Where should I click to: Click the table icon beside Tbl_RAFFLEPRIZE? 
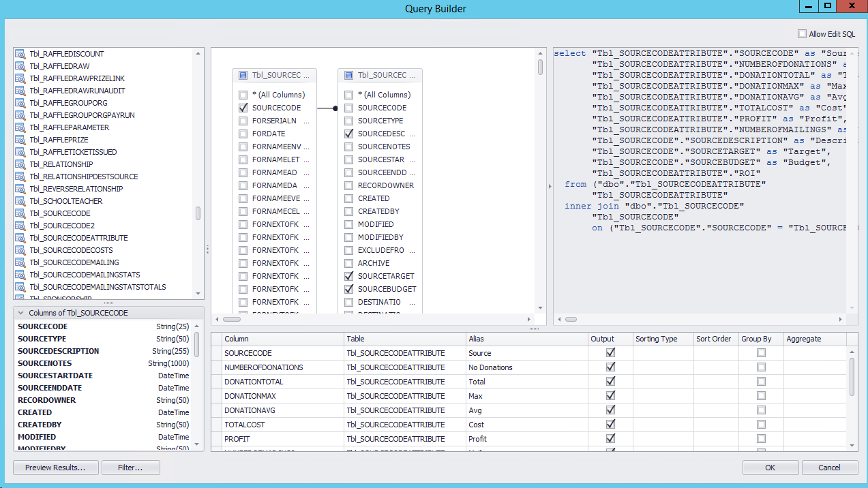pyautogui.click(x=20, y=140)
